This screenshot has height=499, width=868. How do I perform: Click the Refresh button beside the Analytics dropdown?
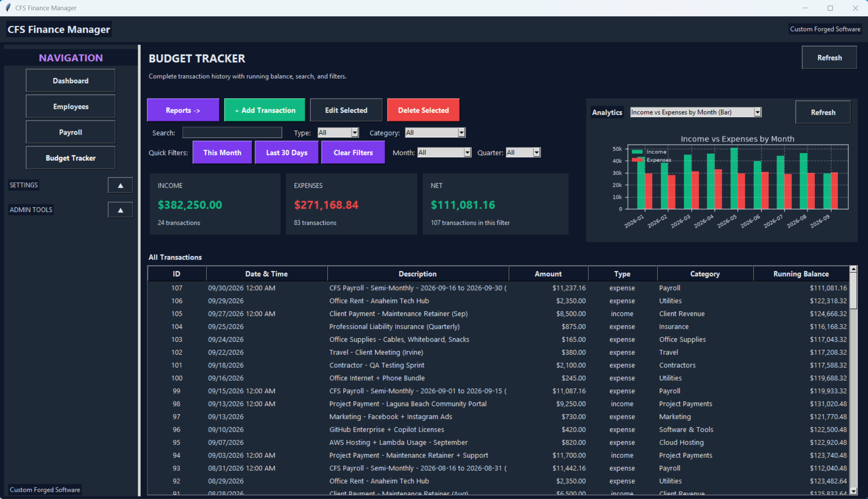tap(823, 112)
